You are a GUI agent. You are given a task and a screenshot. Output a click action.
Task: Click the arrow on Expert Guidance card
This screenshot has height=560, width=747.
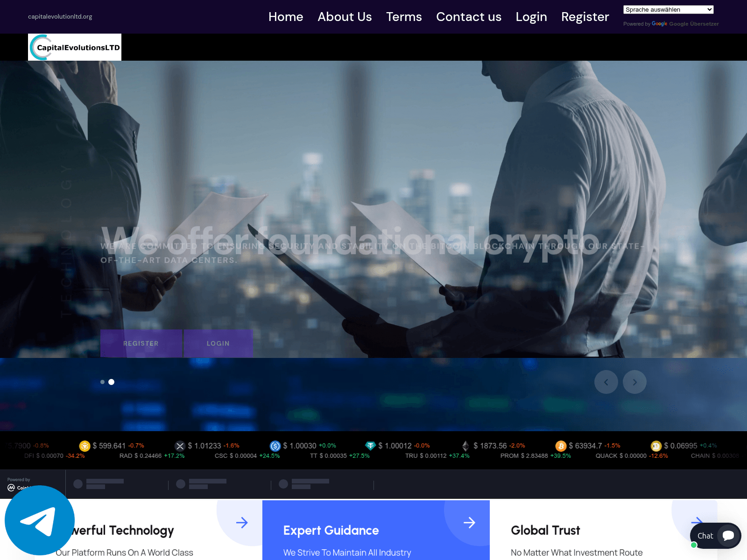coord(469,523)
